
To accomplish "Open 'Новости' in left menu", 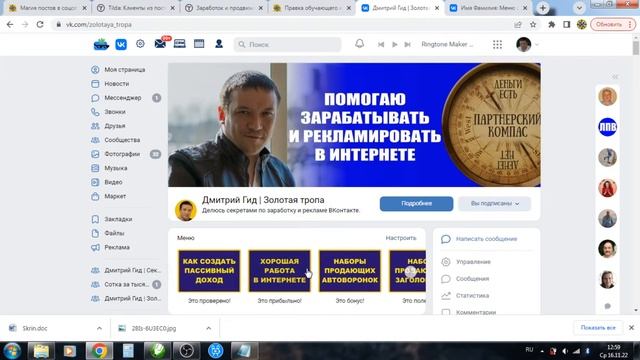I will pos(117,84).
